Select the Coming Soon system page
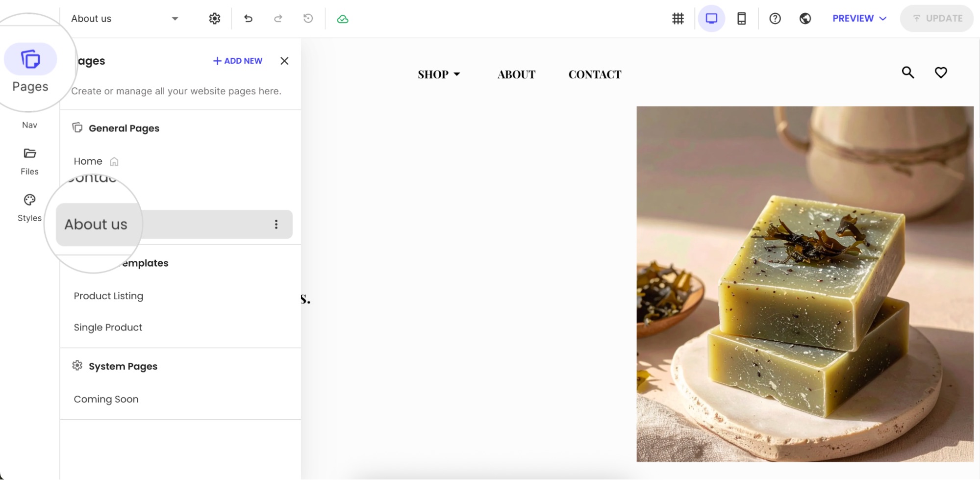This screenshot has height=480, width=980. pyautogui.click(x=106, y=399)
